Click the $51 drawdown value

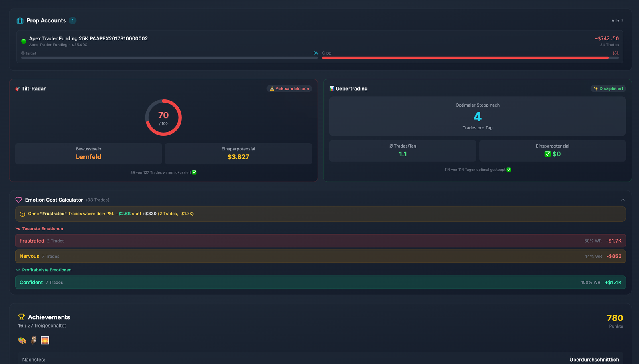coord(615,53)
